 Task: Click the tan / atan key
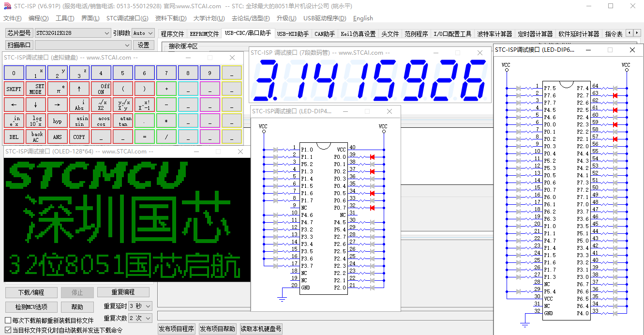point(123,121)
